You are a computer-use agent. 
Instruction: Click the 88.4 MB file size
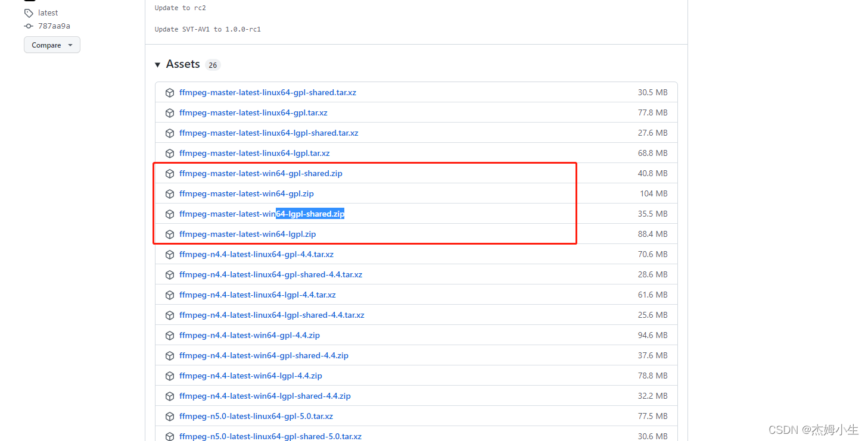tap(653, 234)
